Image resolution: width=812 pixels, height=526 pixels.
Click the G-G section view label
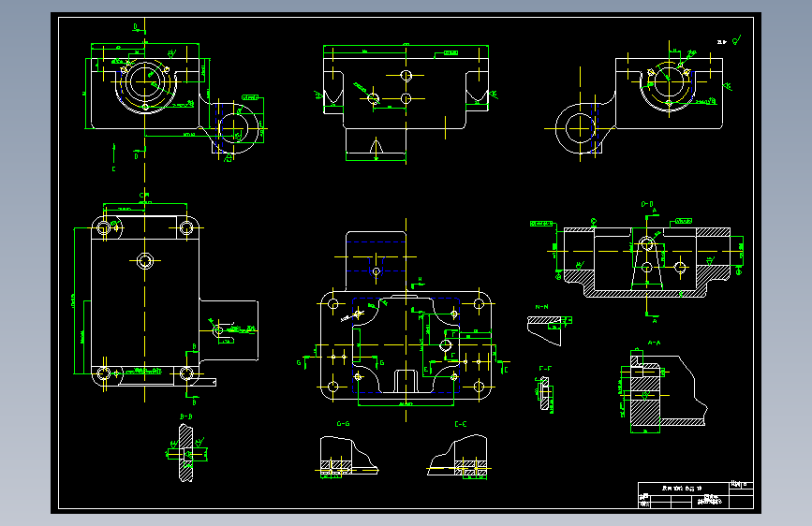pyautogui.click(x=343, y=423)
